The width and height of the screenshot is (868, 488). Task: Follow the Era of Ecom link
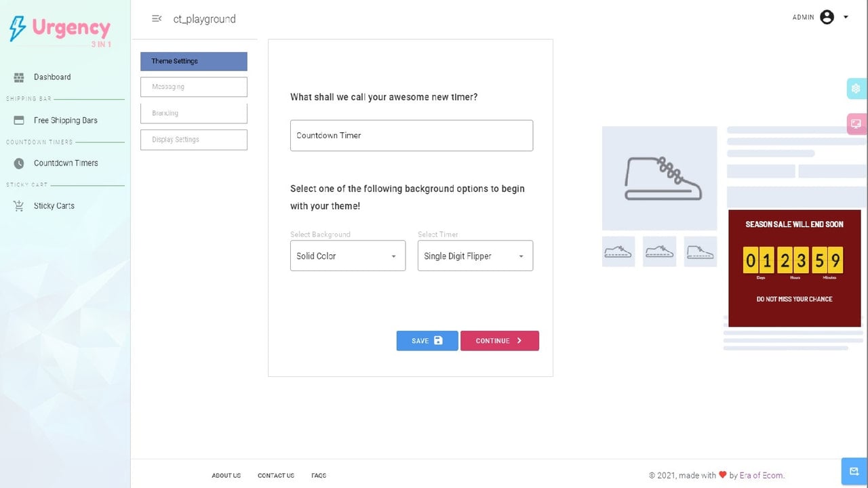[x=761, y=475]
